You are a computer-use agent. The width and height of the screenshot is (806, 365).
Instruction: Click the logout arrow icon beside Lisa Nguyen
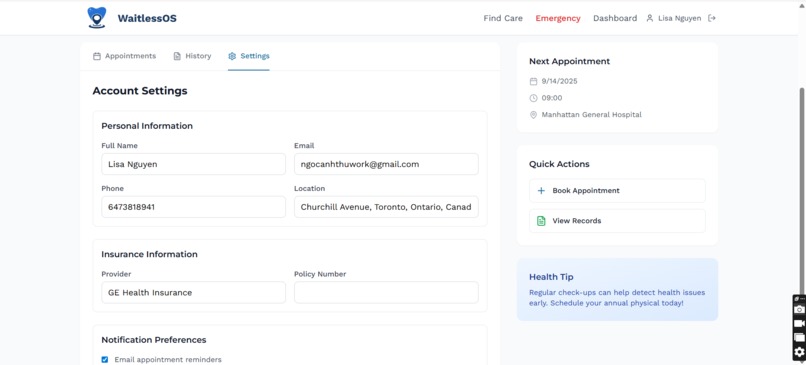click(712, 18)
